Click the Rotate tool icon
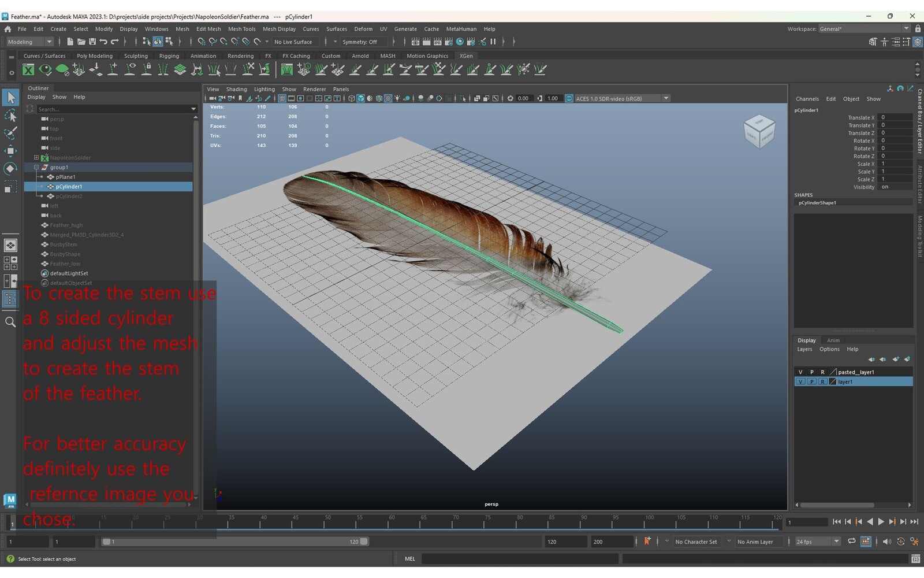 (10, 169)
